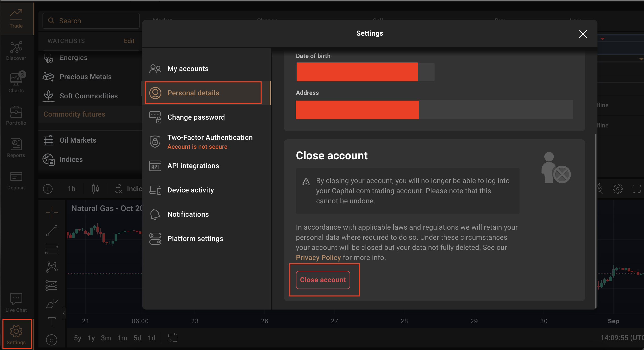Image resolution: width=644 pixels, height=350 pixels.
Task: Click the candlestick chart type icon
Action: [x=95, y=189]
